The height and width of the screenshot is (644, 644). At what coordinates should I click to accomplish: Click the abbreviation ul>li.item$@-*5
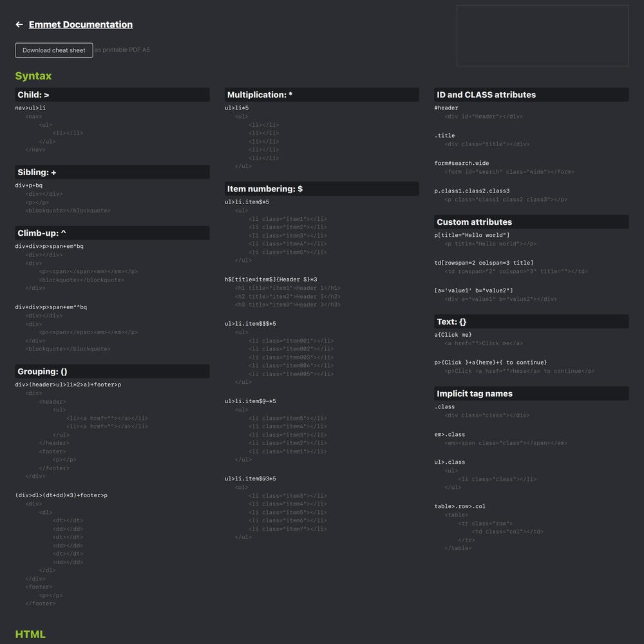(250, 401)
